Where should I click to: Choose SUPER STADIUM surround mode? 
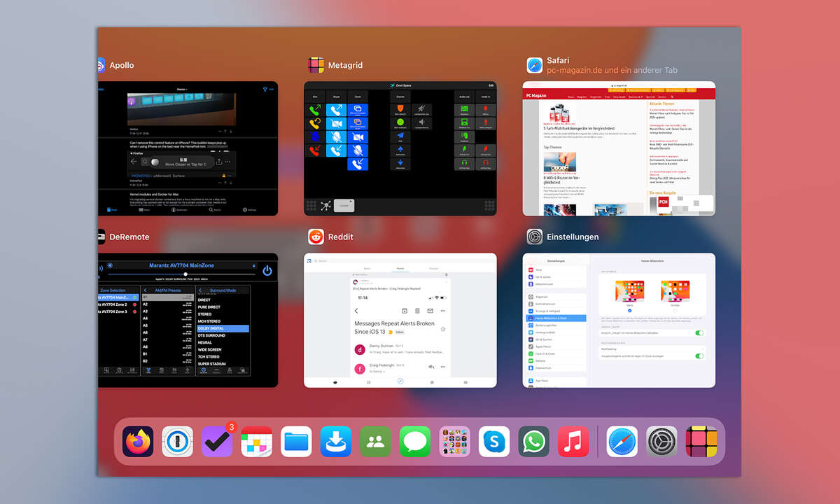tap(223, 364)
